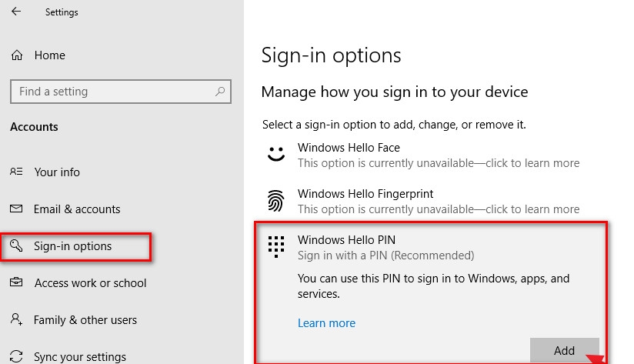This screenshot has height=364, width=634.
Task: Click the Windows Hello Fingerprint icon
Action: (276, 201)
